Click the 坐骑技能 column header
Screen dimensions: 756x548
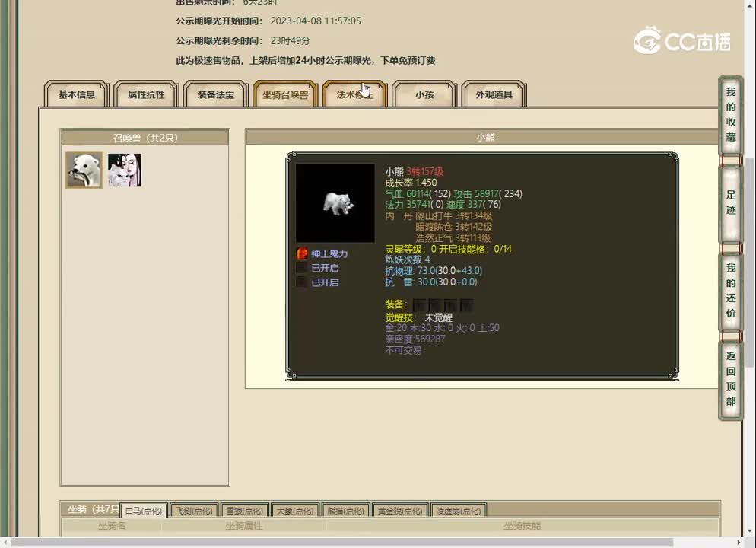523,526
